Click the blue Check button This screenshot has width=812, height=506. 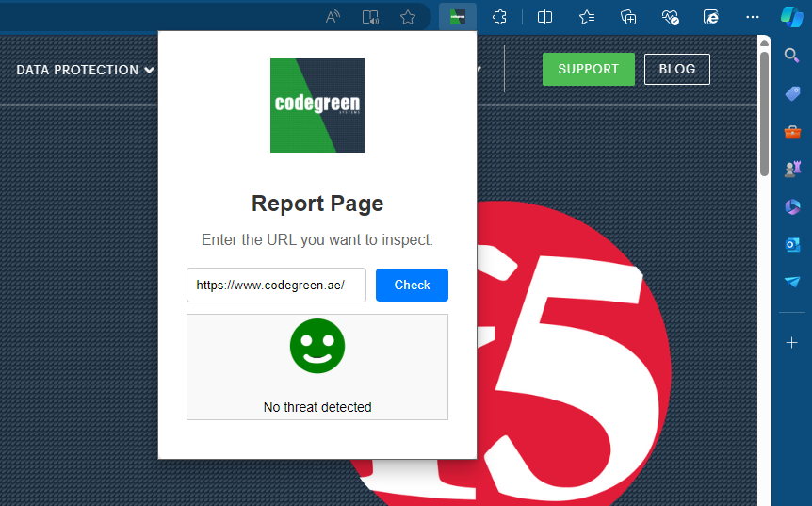(412, 285)
